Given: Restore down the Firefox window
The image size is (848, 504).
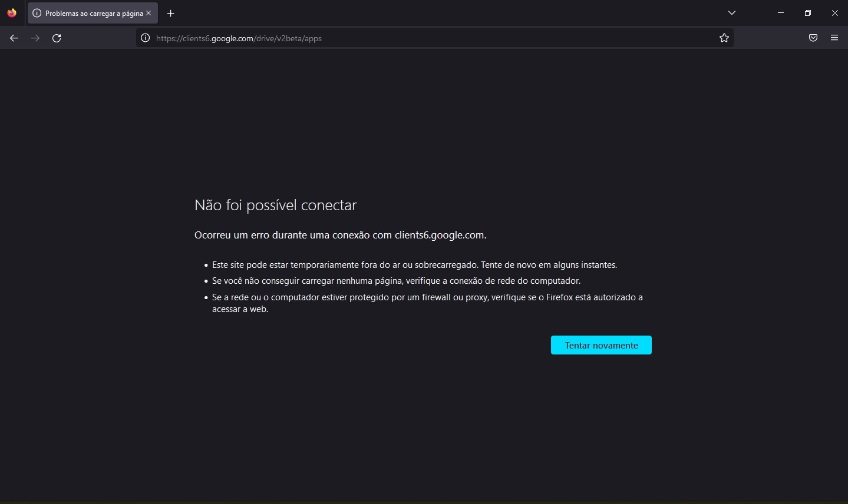Looking at the screenshot, I should click(808, 13).
